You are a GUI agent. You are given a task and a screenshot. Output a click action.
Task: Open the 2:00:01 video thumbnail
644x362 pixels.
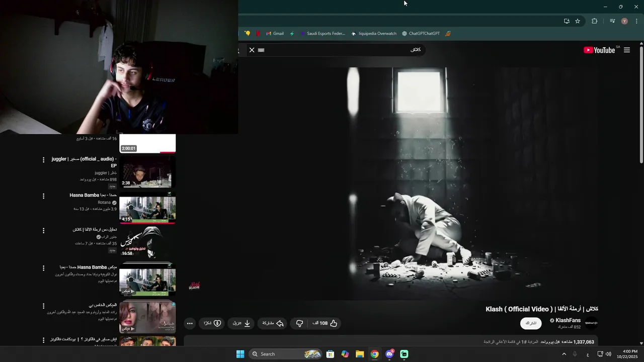point(147,144)
